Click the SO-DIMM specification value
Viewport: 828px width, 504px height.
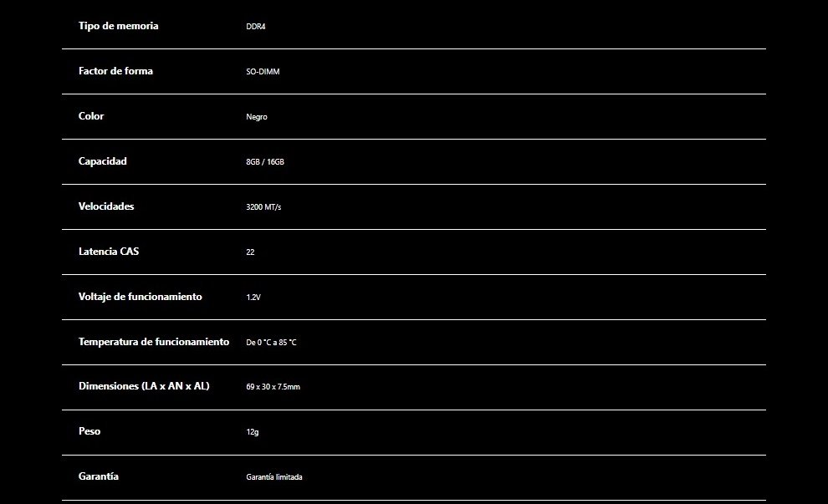[x=263, y=72]
